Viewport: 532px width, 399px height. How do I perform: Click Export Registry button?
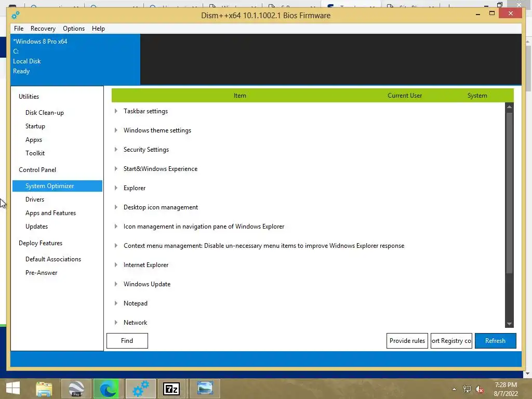(451, 341)
